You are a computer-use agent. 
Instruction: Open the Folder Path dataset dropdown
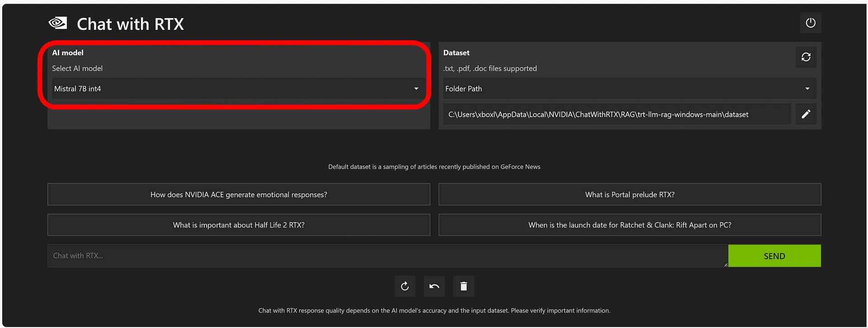pos(629,89)
